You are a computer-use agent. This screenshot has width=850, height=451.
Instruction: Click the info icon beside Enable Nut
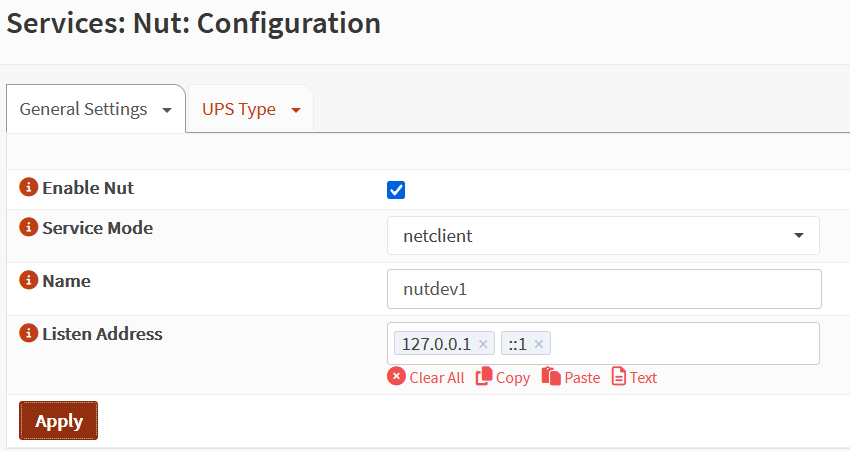[x=28, y=188]
